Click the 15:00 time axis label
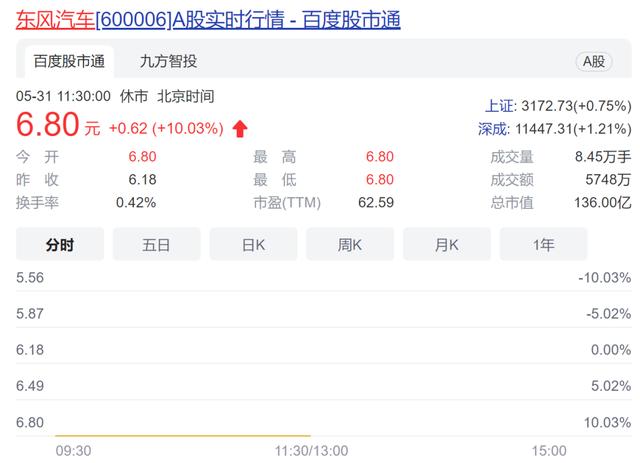Screen dimensions: 640x463 (x=549, y=451)
